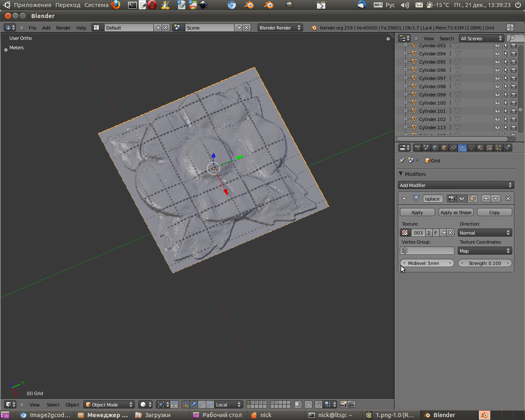Click the Apply modifier button

pos(417,212)
